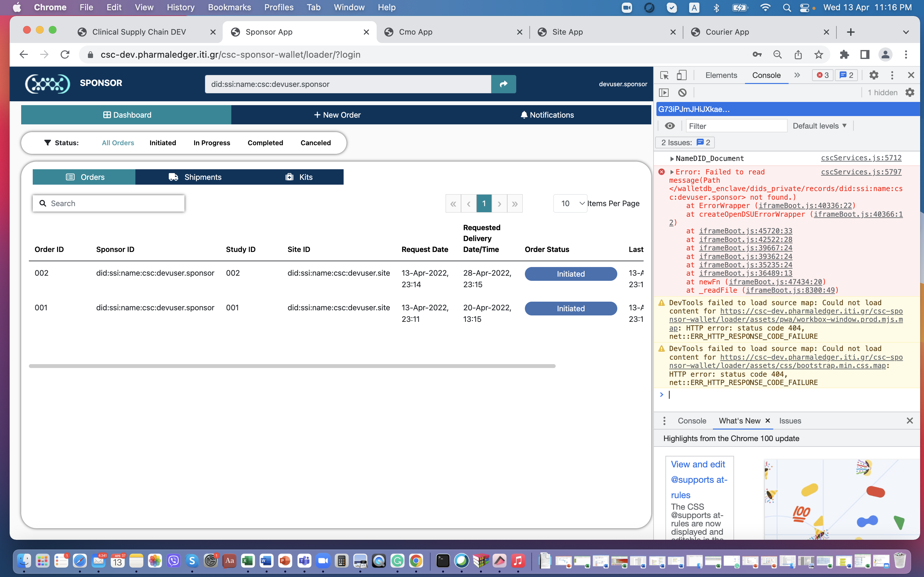
Task: Click the Dashboard grid icon
Action: [107, 114]
